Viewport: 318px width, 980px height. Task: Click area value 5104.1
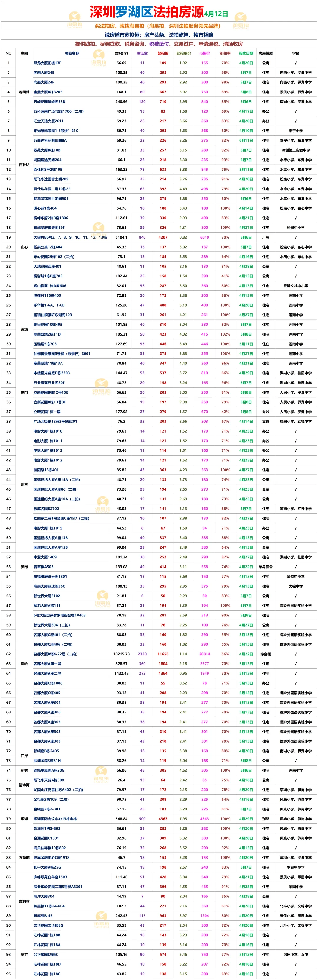coord(122,237)
